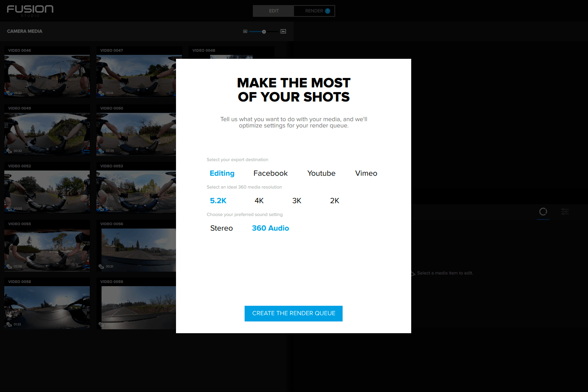The width and height of the screenshot is (588, 392).
Task: Pick Youtube as export destination
Action: [x=321, y=173]
